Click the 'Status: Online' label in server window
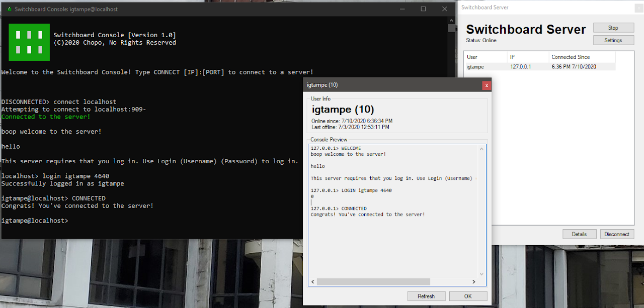Image resolution: width=644 pixels, height=308 pixels. [x=481, y=40]
